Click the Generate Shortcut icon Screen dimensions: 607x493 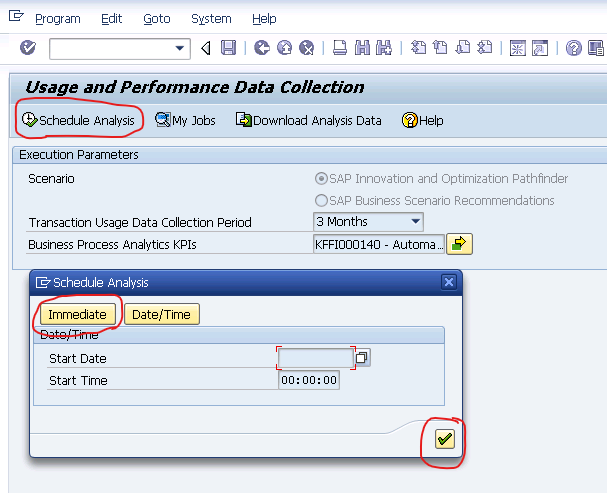[x=540, y=48]
